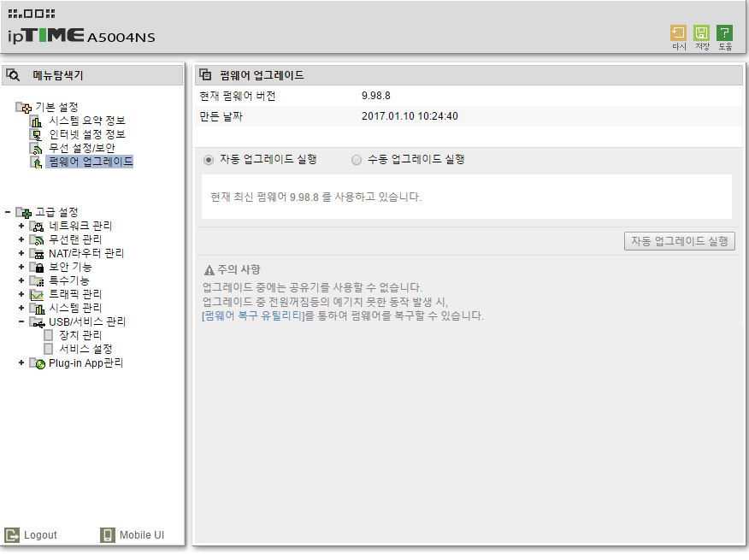Expand the NAT/라우터 관리 node

21,253
